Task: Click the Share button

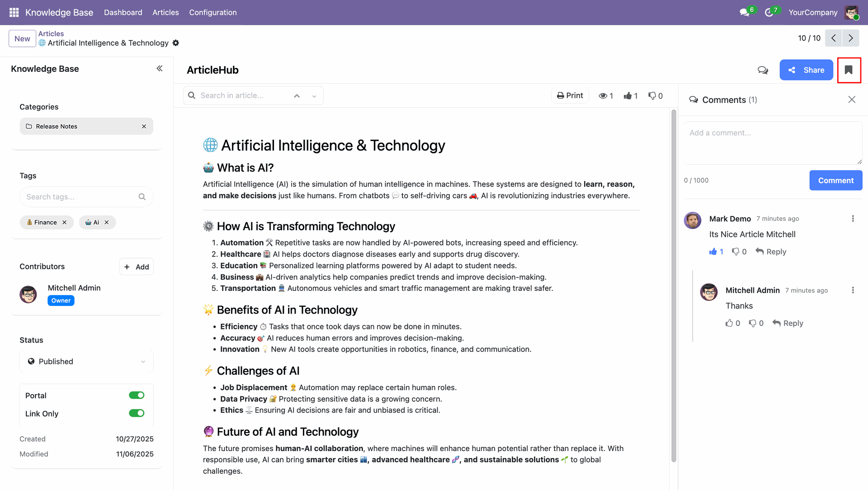Action: coord(806,70)
